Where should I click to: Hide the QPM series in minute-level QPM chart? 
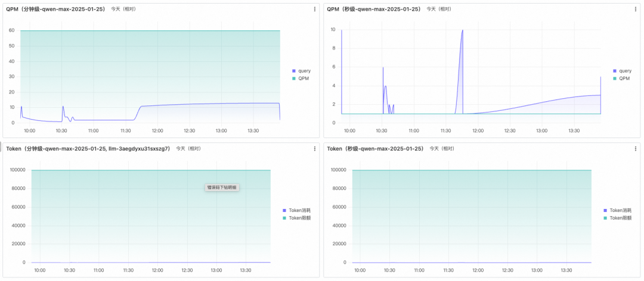click(304, 78)
